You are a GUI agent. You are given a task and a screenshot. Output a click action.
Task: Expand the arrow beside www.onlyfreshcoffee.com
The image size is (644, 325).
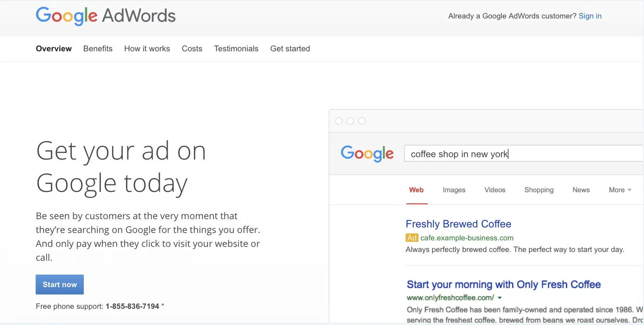click(x=500, y=298)
